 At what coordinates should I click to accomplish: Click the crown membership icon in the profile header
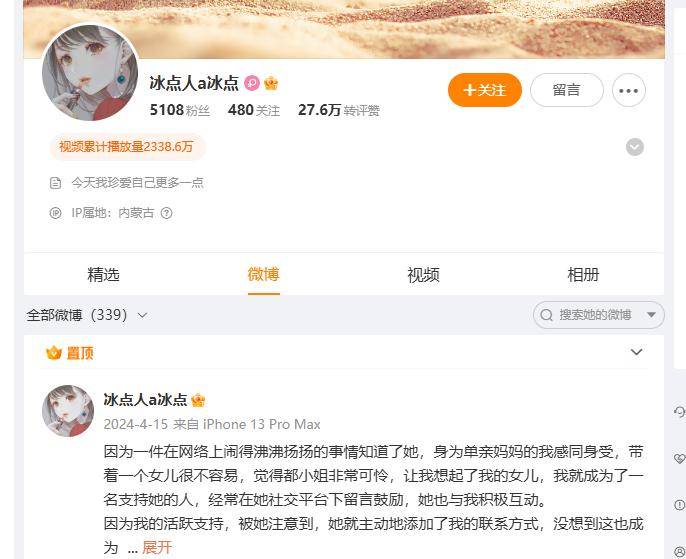[x=271, y=83]
